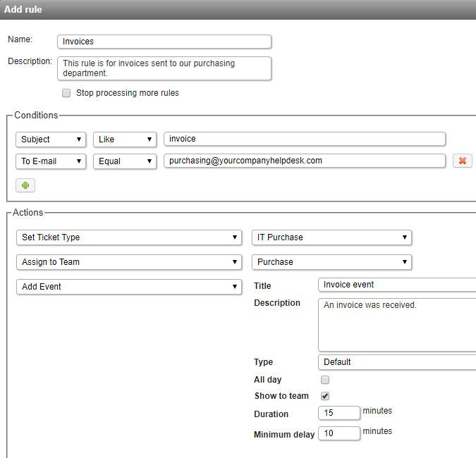Click the event Title input field

pyautogui.click(x=397, y=285)
